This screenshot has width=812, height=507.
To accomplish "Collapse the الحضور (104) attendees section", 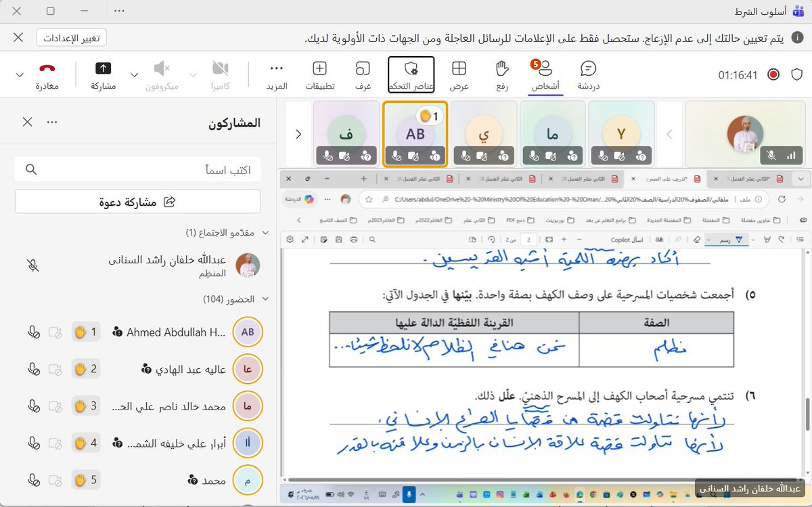I will [x=265, y=299].
